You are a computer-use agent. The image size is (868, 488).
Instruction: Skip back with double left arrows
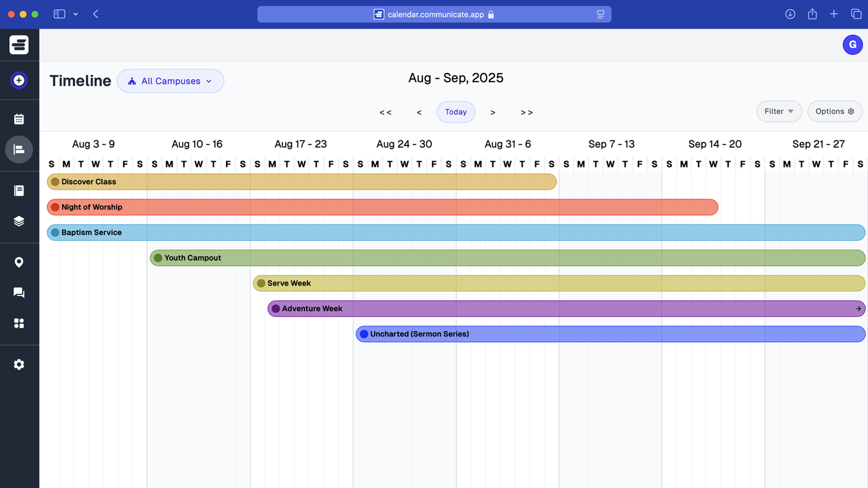tap(385, 112)
